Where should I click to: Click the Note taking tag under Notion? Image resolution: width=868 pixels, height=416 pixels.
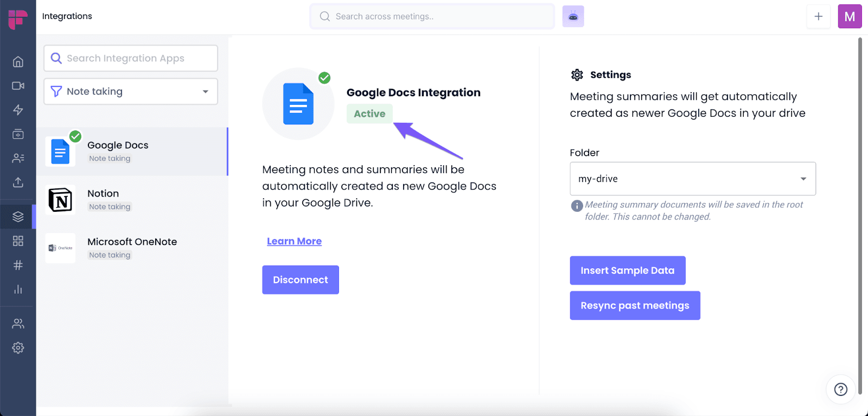[x=110, y=207]
